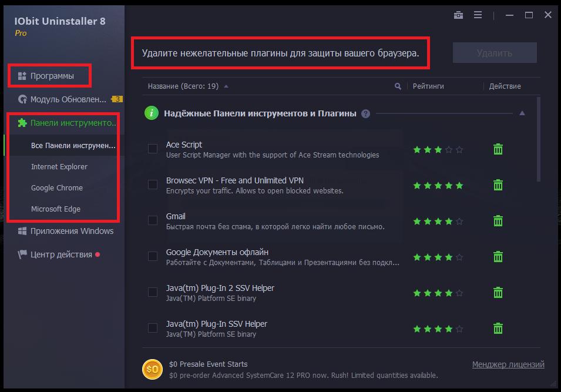Screen dimensions: 561x392
Task: Click the vertical scrollbar thumb
Action: pyautogui.click(x=539, y=139)
